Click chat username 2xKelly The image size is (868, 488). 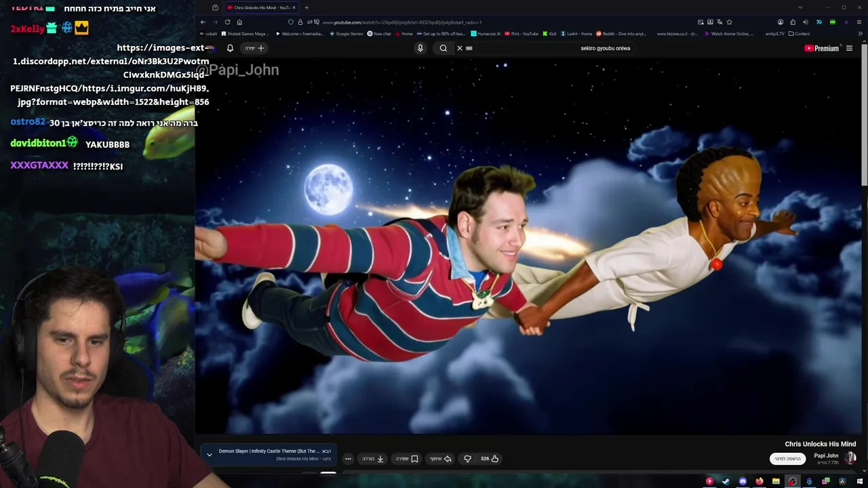28,29
